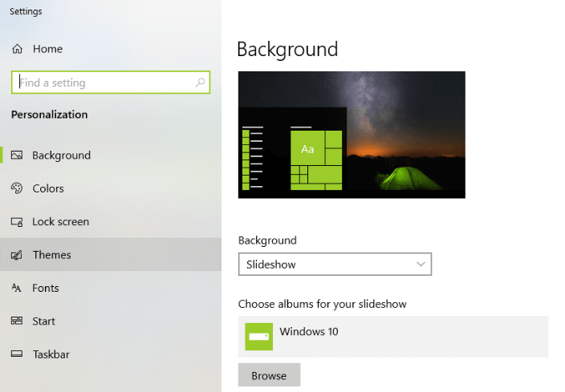
Task: Click the Colors palette icon
Action: 17,188
